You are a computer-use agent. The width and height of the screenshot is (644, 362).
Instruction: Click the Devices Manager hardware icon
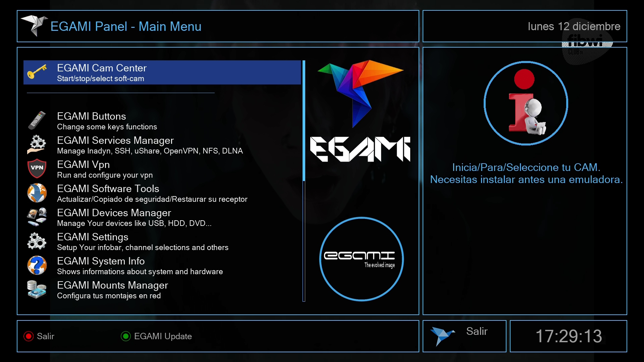pos(37,217)
